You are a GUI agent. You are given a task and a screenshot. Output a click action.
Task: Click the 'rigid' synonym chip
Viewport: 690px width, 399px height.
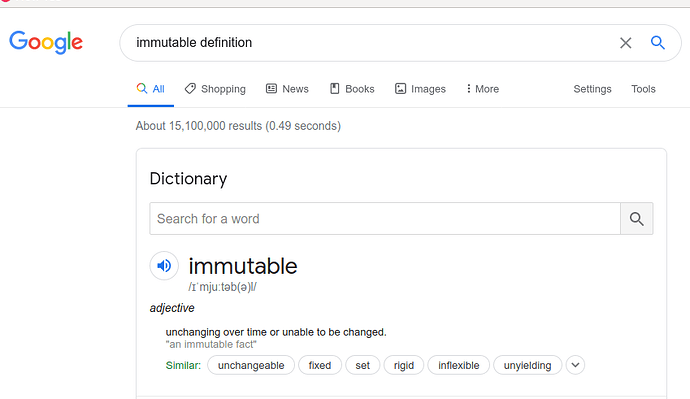404,365
